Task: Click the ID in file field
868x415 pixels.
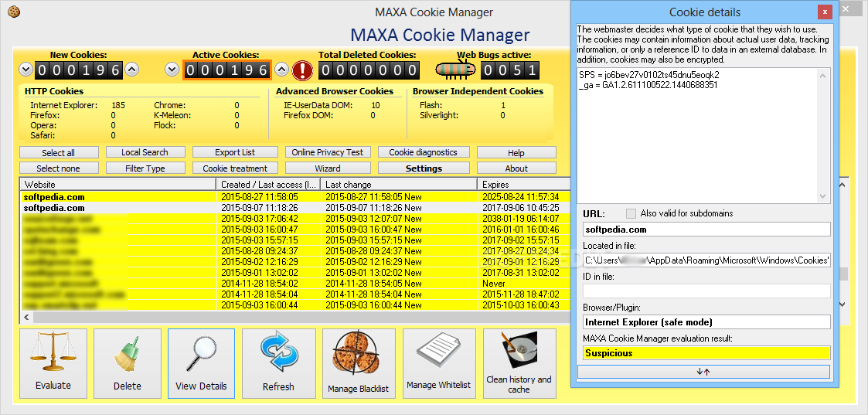Action: tap(707, 291)
